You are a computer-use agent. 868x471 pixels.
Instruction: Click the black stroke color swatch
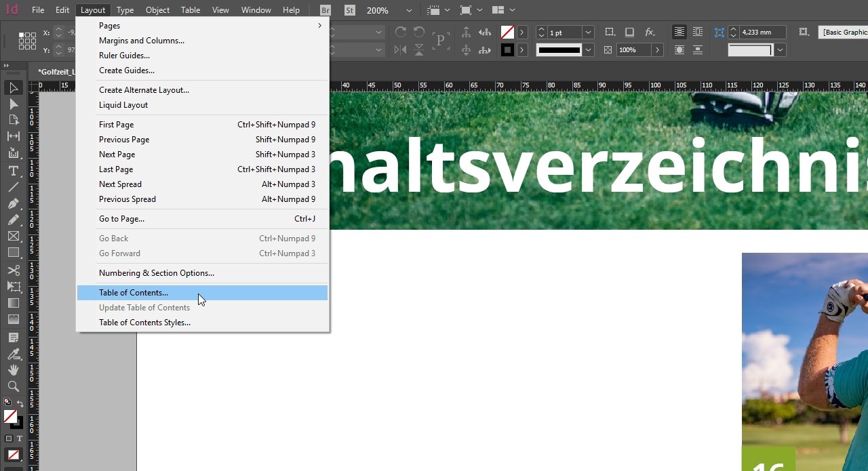pos(508,49)
